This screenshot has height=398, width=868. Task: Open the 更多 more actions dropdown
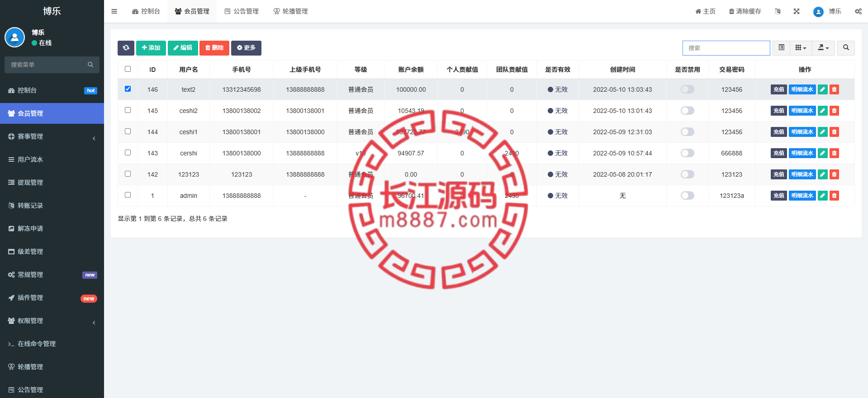(246, 48)
